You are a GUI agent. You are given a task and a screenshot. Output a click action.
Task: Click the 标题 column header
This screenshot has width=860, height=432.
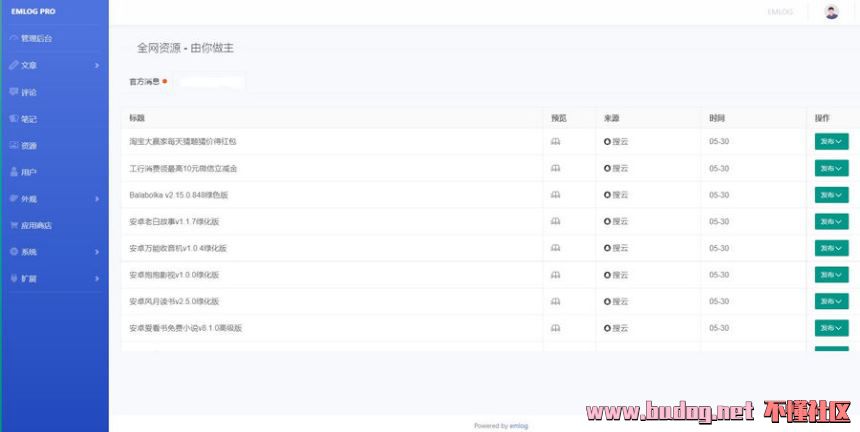137,118
